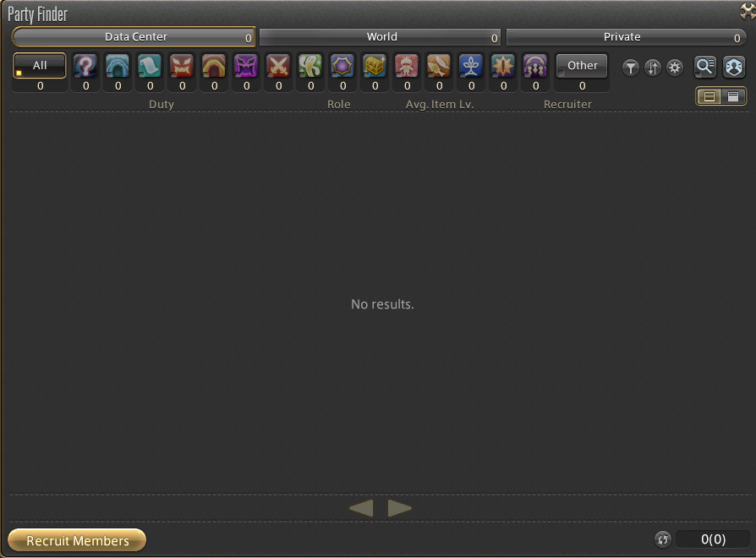
Task: Select the Treasure Hunt chest category
Action: tap(375, 66)
